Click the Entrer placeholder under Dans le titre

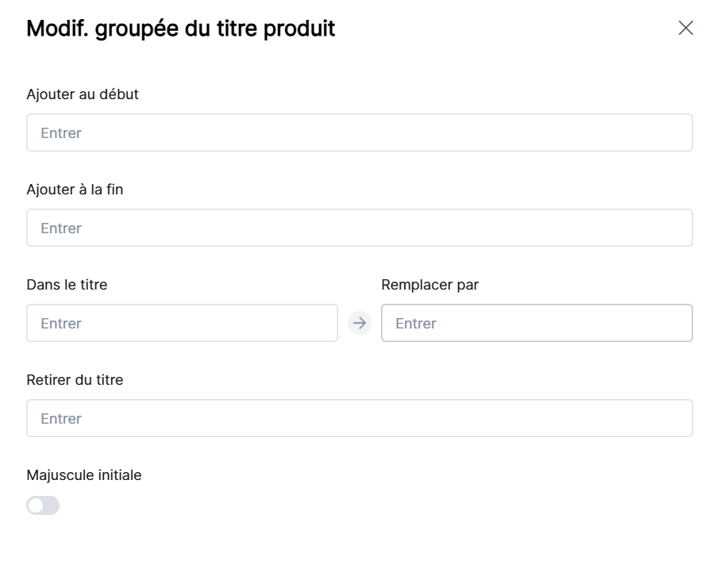(61, 323)
